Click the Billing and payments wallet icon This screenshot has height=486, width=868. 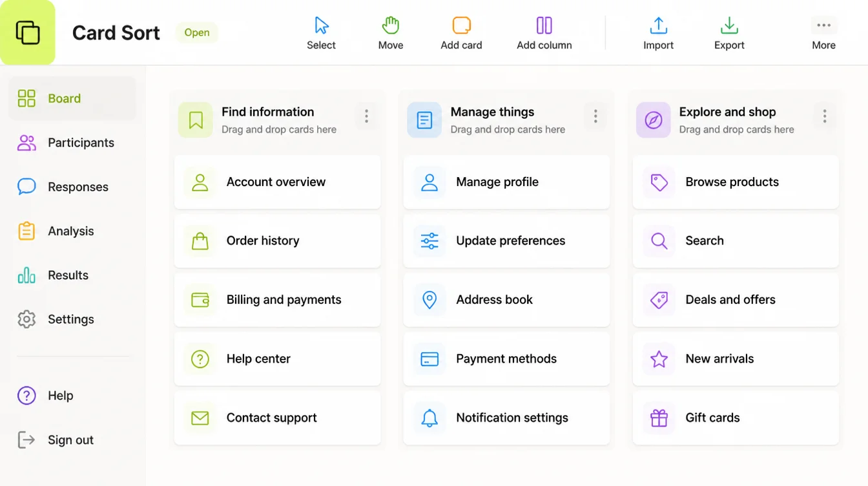tap(200, 300)
